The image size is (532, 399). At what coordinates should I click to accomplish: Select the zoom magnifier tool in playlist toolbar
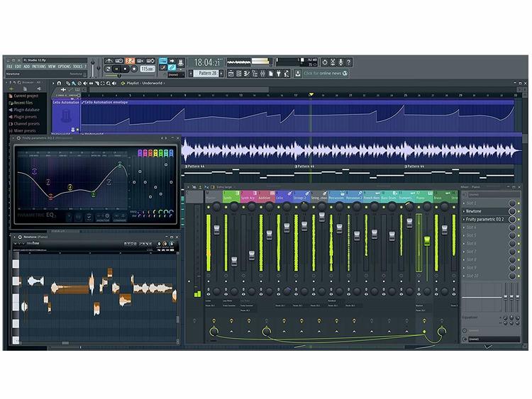click(109, 83)
